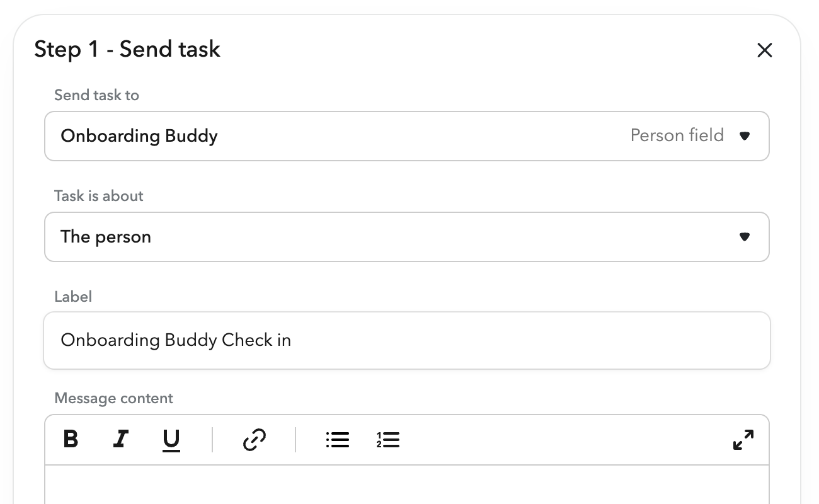Screen dimensions: 819x504
Task: Create a numbered list in message content
Action: pyautogui.click(x=388, y=440)
